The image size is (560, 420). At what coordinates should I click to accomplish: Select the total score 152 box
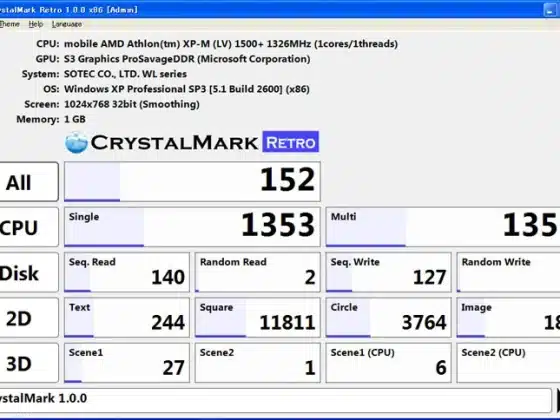coord(192,181)
